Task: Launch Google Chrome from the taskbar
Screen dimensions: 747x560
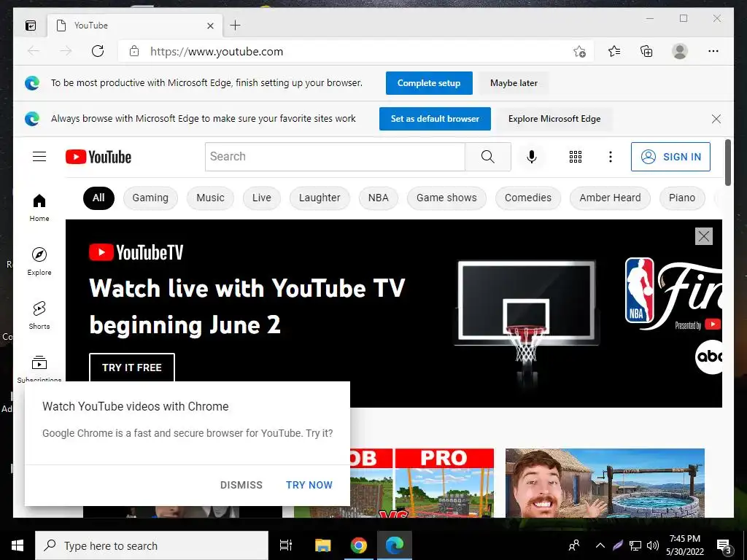Action: pos(359,545)
